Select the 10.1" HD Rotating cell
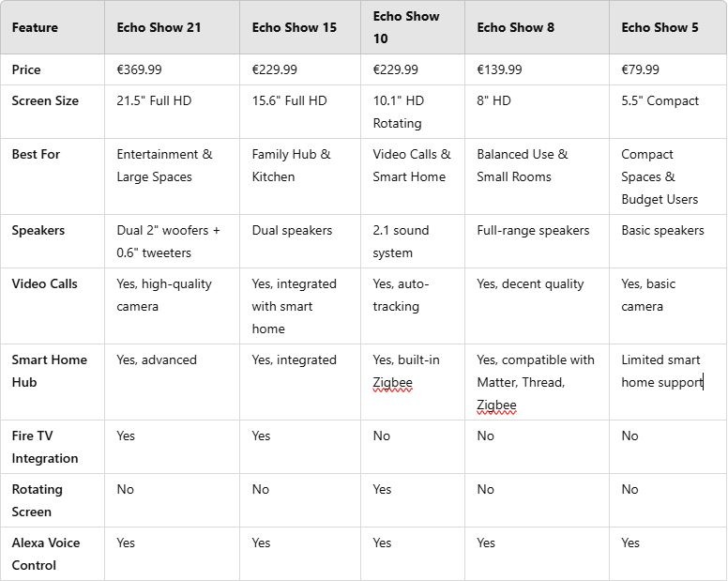This screenshot has width=728, height=581. [x=398, y=112]
